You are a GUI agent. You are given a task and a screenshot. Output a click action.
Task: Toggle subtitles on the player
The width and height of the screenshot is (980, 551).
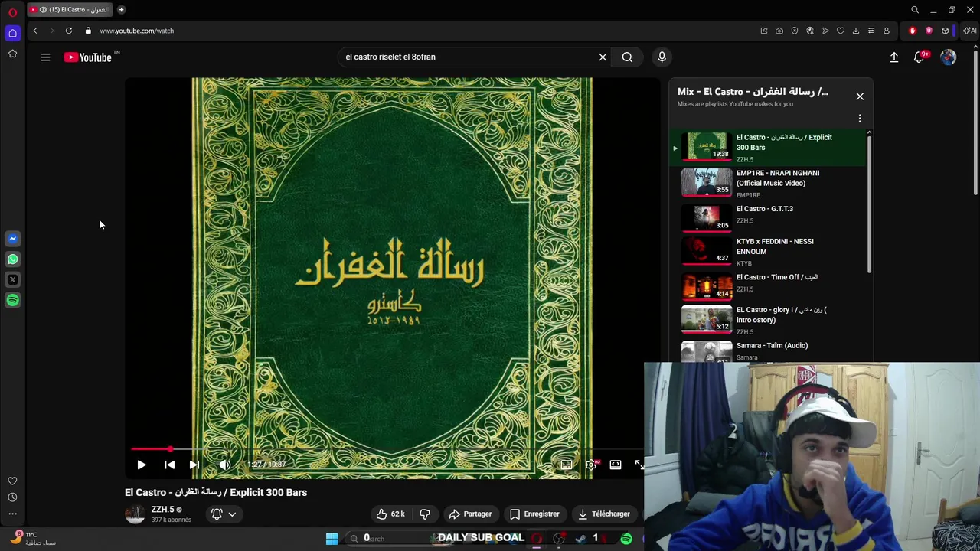click(566, 465)
